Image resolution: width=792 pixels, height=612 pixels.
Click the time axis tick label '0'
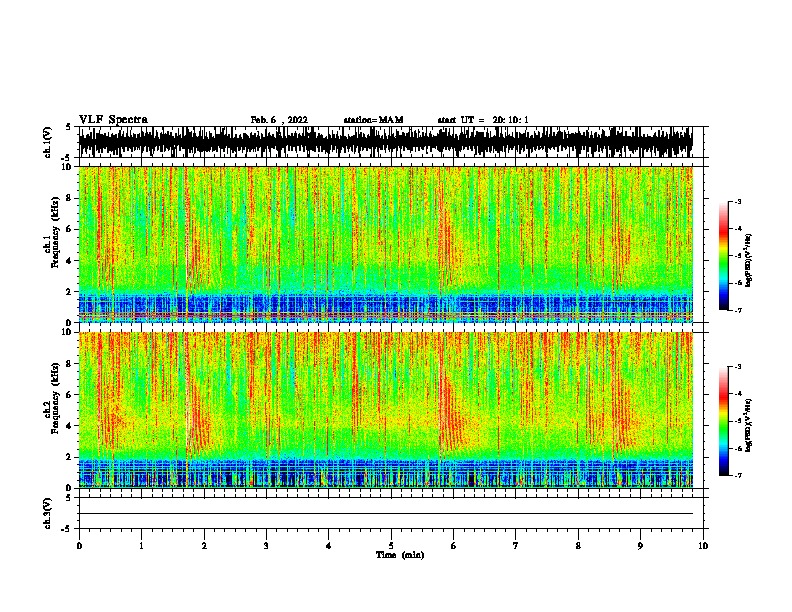[79, 545]
